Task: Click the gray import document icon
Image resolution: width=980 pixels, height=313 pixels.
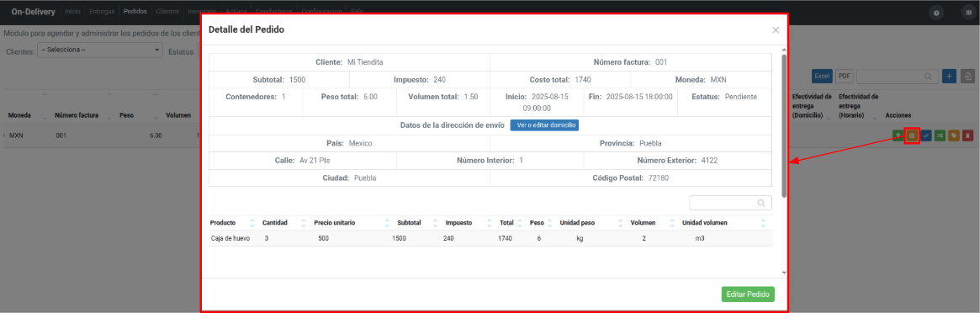Action: pos(967,77)
